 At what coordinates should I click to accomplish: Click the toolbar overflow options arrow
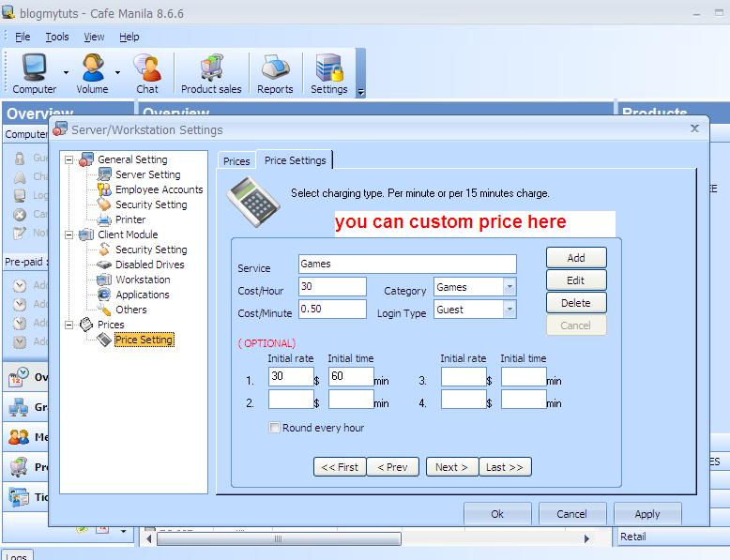click(x=361, y=92)
